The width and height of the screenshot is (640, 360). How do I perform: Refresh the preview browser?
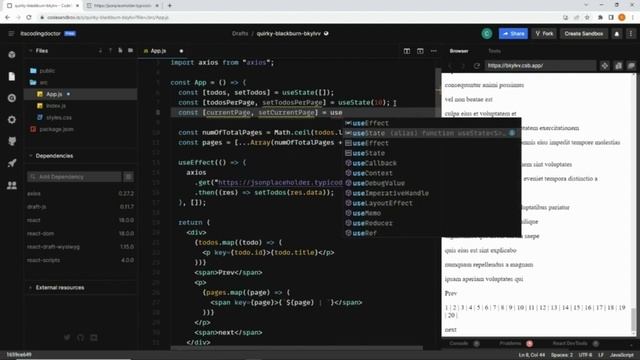point(476,66)
